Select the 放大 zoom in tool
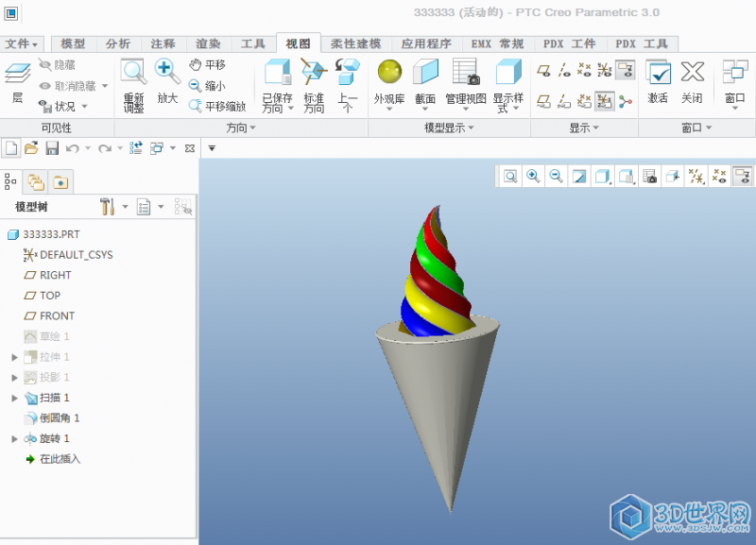Screen dimensions: 756x545 pyautogui.click(x=167, y=81)
